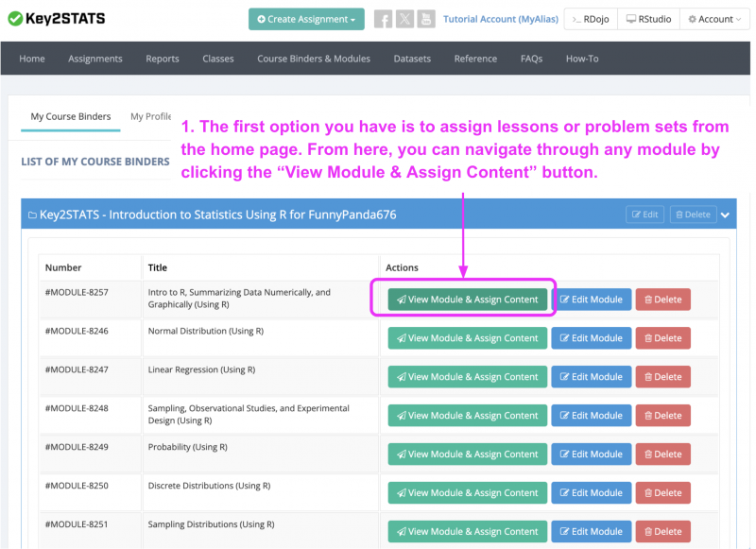The width and height of the screenshot is (756, 549).
Task: Select My Course Binders tab
Action: point(70,116)
